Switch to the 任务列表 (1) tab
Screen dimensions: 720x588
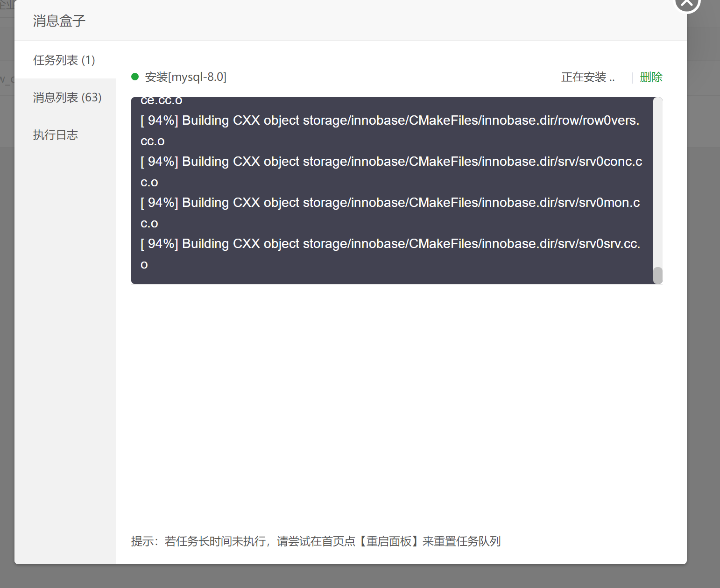[x=65, y=60]
